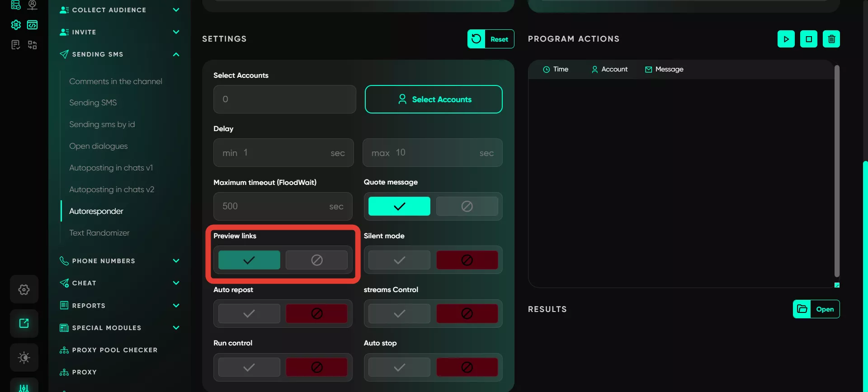Open the code window icon
Screen dimensions: 868x392
33,25
